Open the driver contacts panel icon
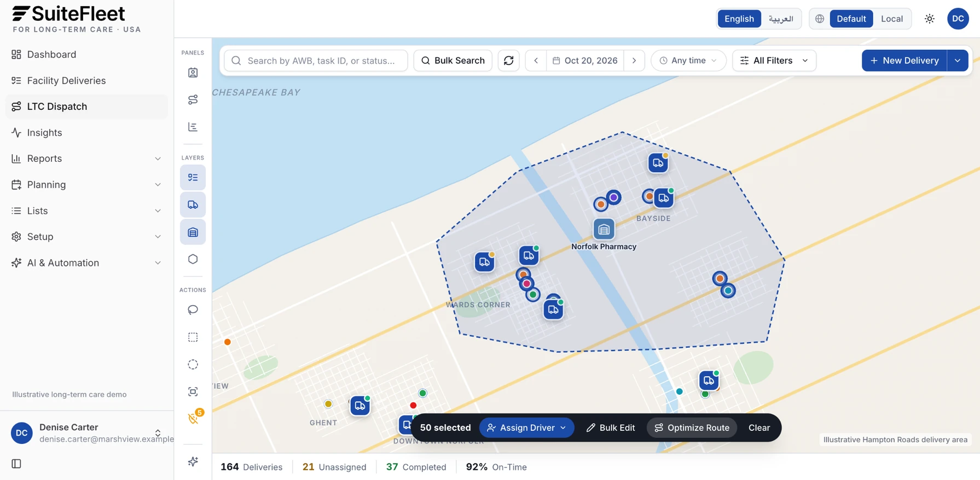 pyautogui.click(x=193, y=73)
